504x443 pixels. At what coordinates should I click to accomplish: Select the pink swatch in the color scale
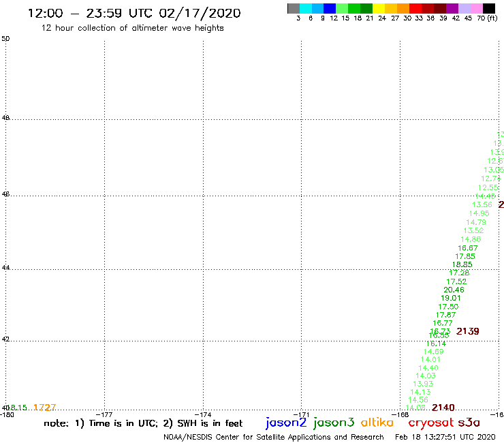(x=476, y=8)
